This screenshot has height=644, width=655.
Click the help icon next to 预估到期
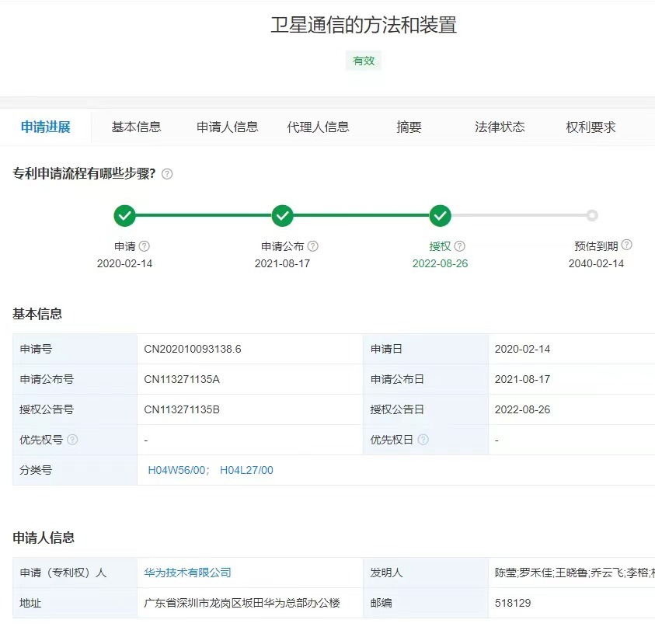pos(626,245)
